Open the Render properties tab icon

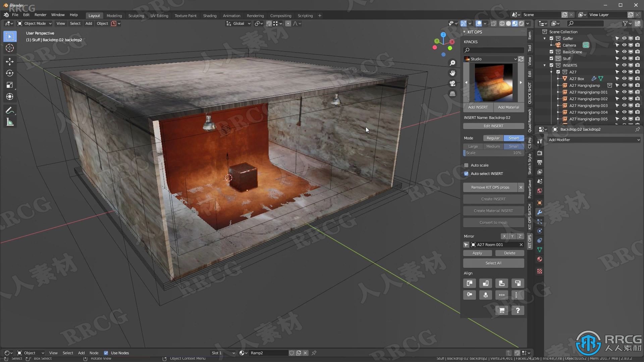(540, 153)
